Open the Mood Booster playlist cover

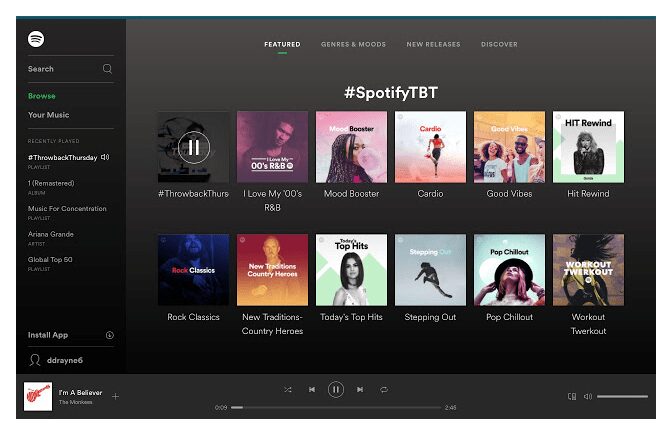click(x=351, y=147)
